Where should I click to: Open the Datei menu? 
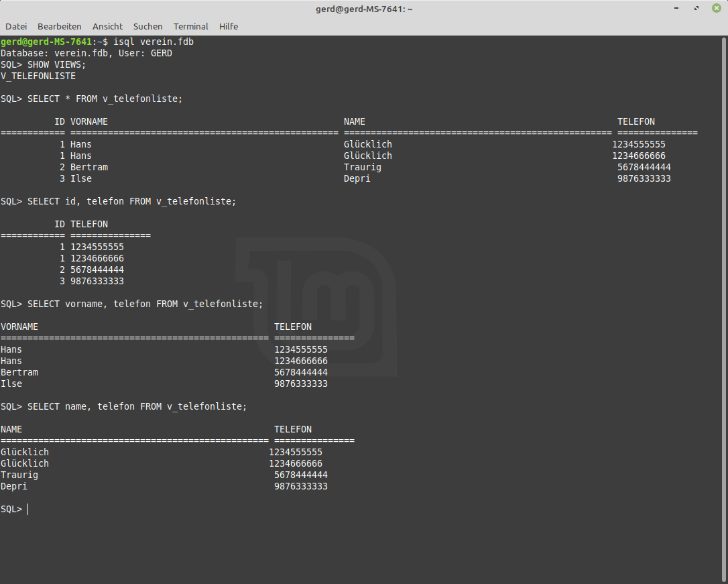[16, 26]
